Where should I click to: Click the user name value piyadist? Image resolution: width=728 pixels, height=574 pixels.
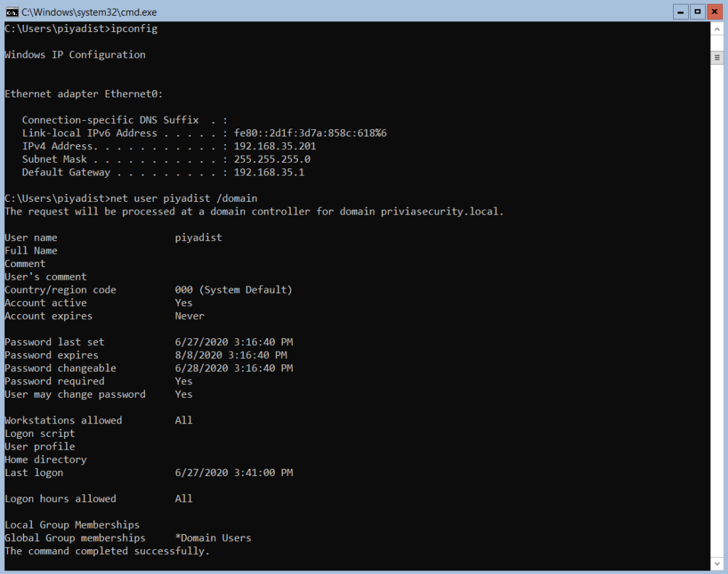[198, 237]
